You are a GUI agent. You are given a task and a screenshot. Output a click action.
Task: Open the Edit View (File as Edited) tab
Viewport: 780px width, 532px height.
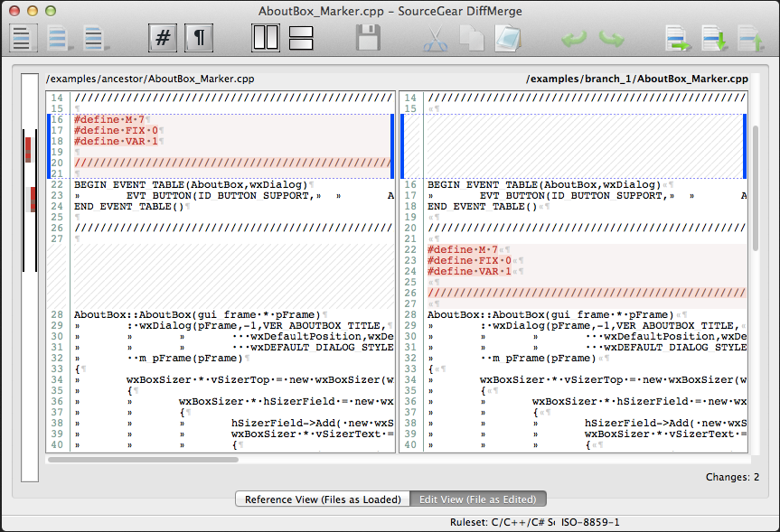(x=477, y=499)
